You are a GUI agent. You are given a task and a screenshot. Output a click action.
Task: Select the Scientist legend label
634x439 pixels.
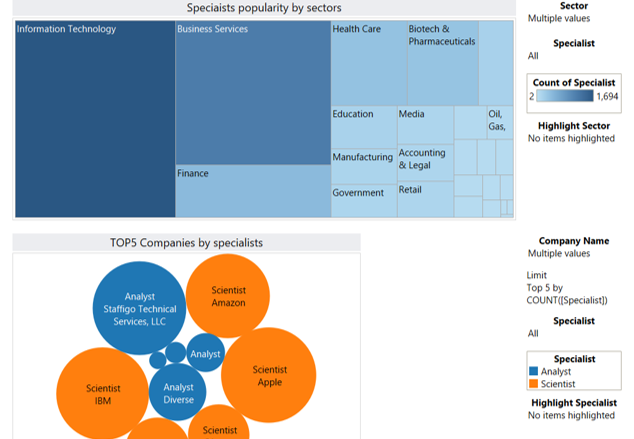(558, 384)
